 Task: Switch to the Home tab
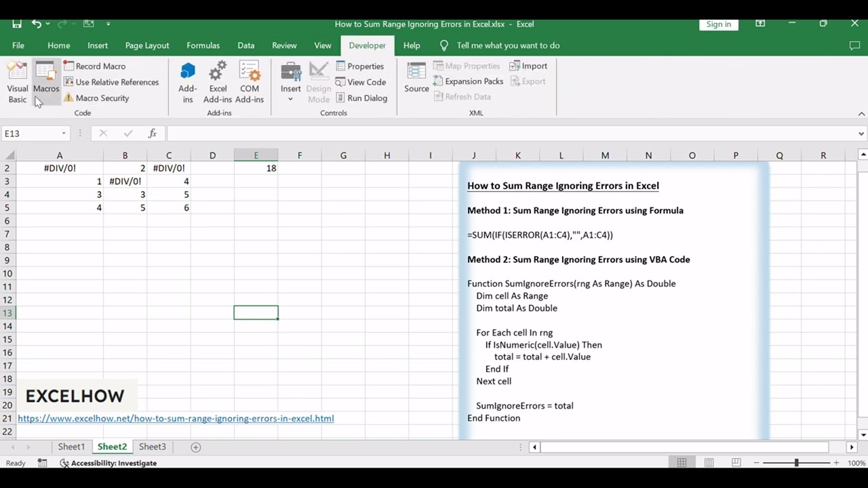click(x=59, y=45)
